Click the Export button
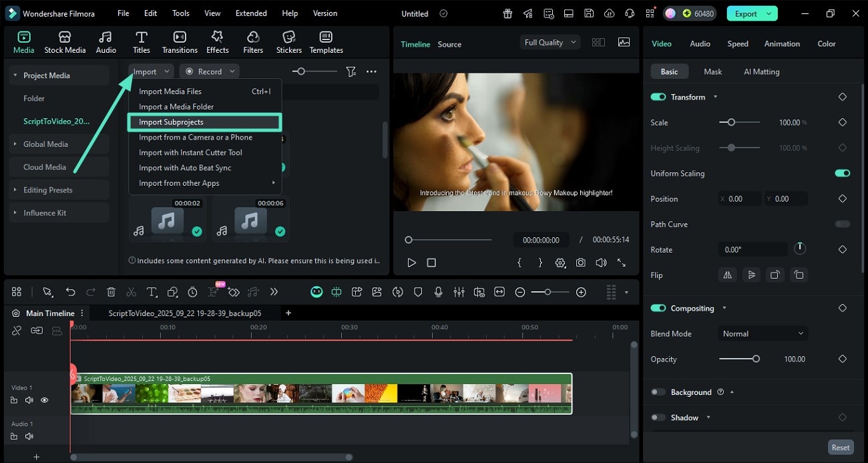This screenshot has height=463, width=868. pyautogui.click(x=745, y=13)
